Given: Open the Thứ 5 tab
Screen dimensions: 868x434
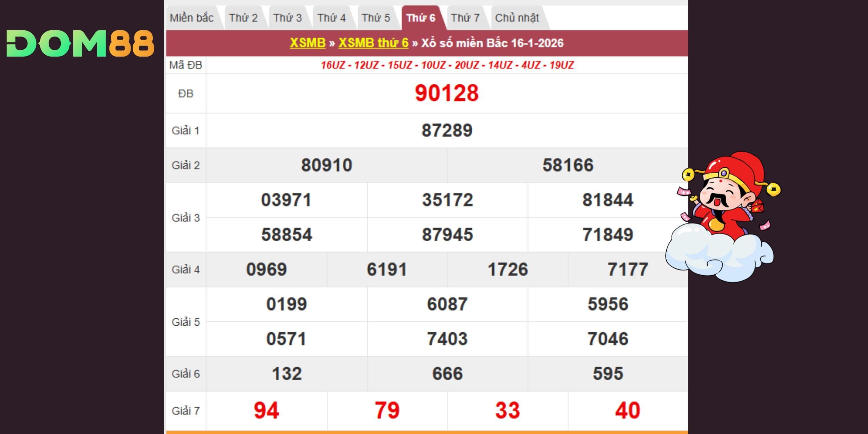Looking at the screenshot, I should tap(376, 18).
